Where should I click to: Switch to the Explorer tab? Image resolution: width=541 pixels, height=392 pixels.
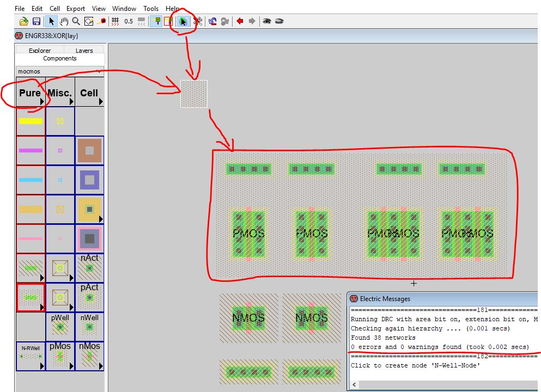[40, 51]
